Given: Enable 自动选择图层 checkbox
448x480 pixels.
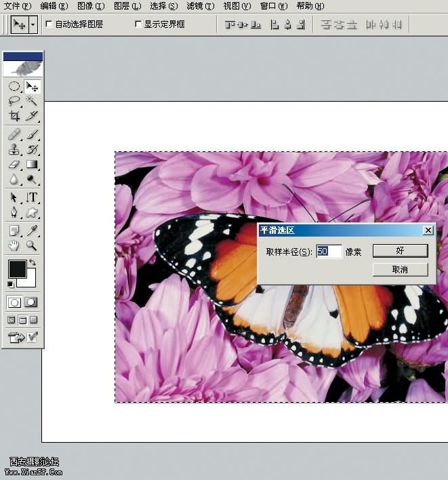Looking at the screenshot, I should [x=49, y=24].
